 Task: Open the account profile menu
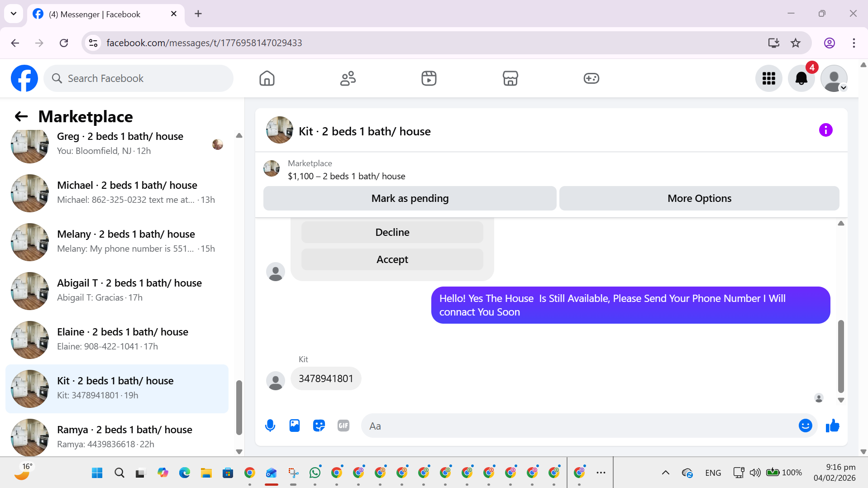tap(834, 78)
